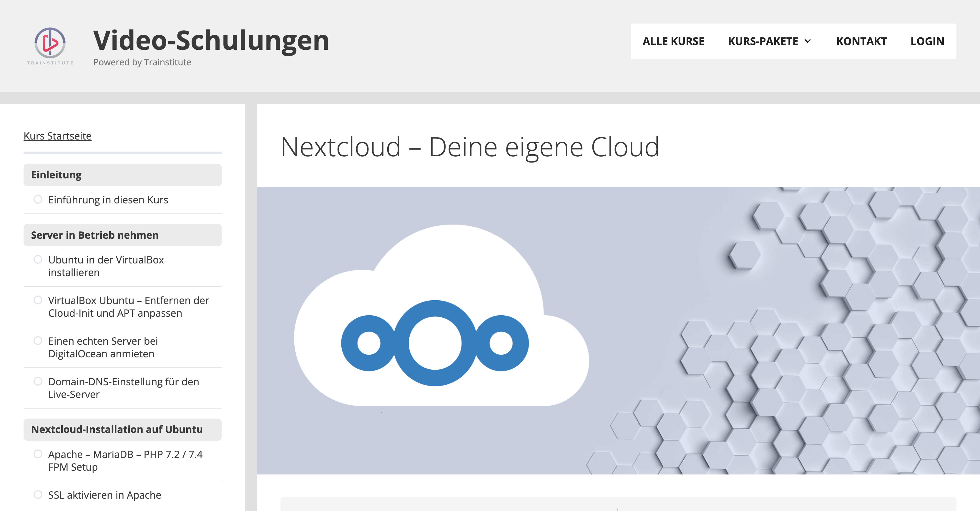Toggle completion circle for Domain-DNS-Einstellung lesson

point(38,381)
